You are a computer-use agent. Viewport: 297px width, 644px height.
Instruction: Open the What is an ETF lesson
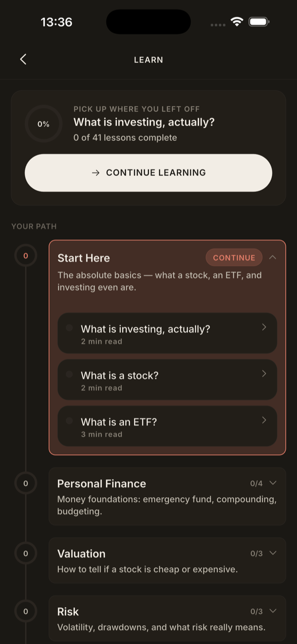point(167,426)
